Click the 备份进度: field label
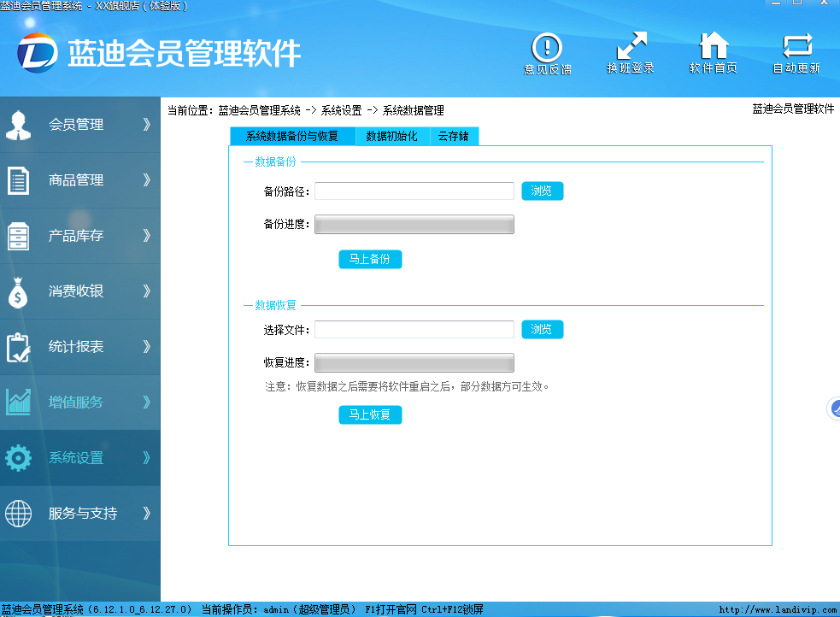840x617 pixels. [286, 225]
